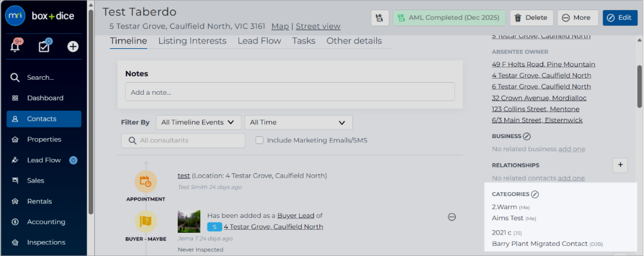Open the All Time period dropdown

coord(299,122)
